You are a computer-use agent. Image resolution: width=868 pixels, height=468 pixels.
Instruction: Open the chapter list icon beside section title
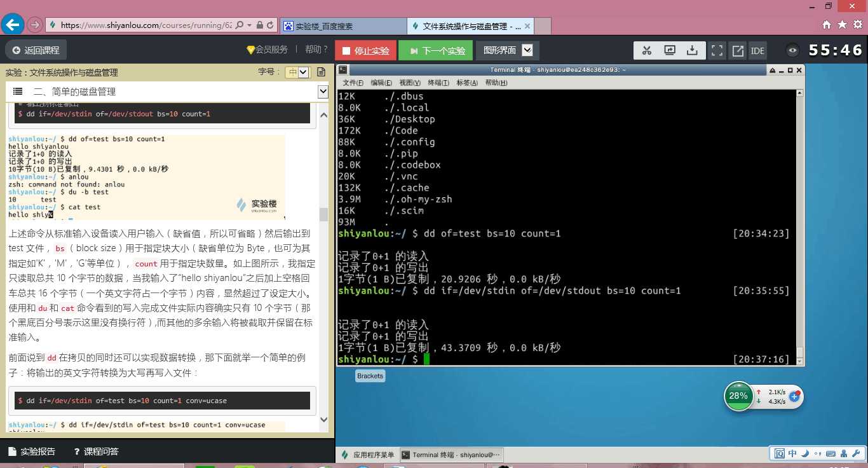tap(18, 92)
